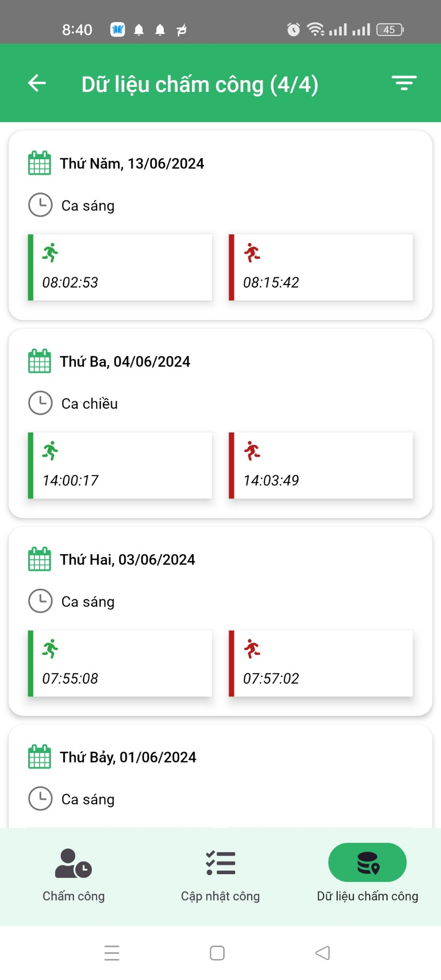Tap calendar icon for Thứ Bảy 01/06/2024
Screen dimensions: 441x980
[40, 757]
